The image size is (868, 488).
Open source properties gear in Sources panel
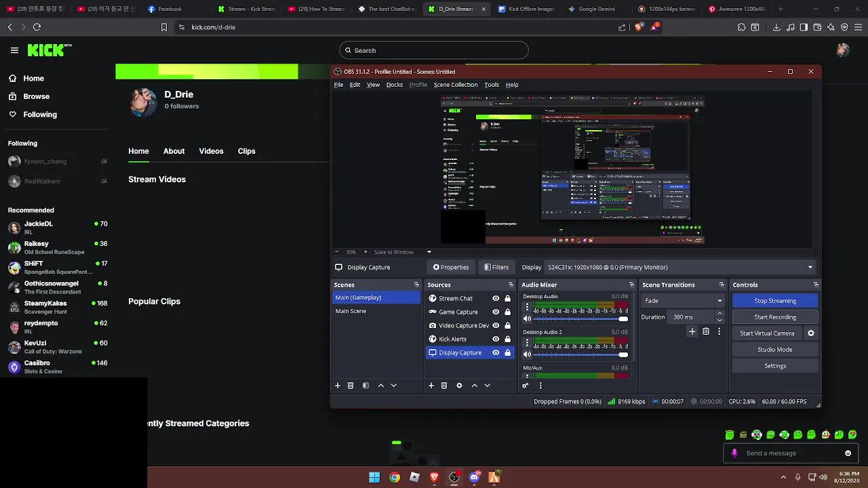(459, 386)
